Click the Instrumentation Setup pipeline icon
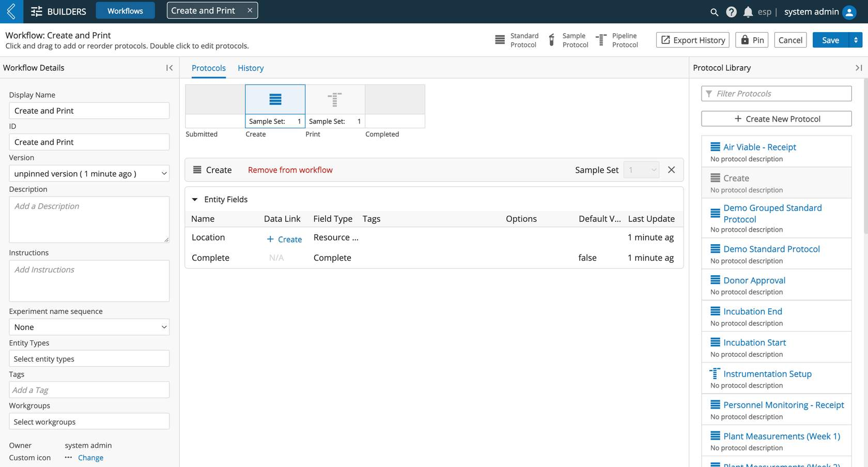Screen dimensions: 868x467 [715, 373]
